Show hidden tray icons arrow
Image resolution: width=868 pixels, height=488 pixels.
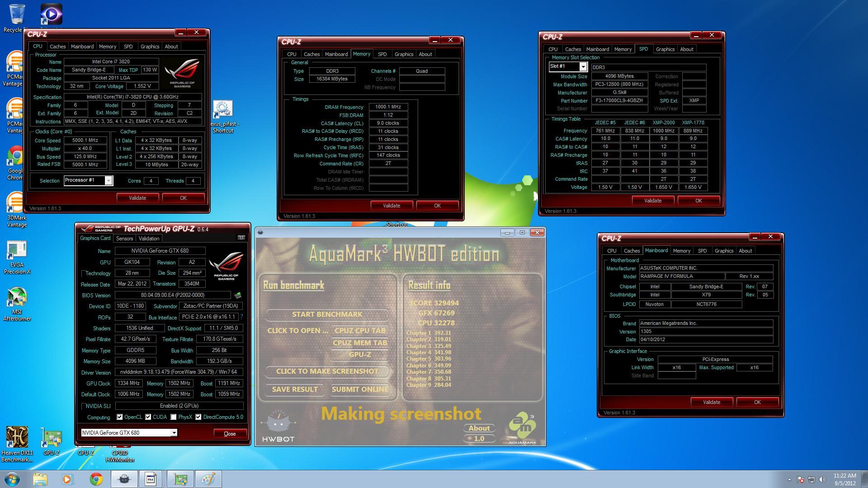click(789, 479)
